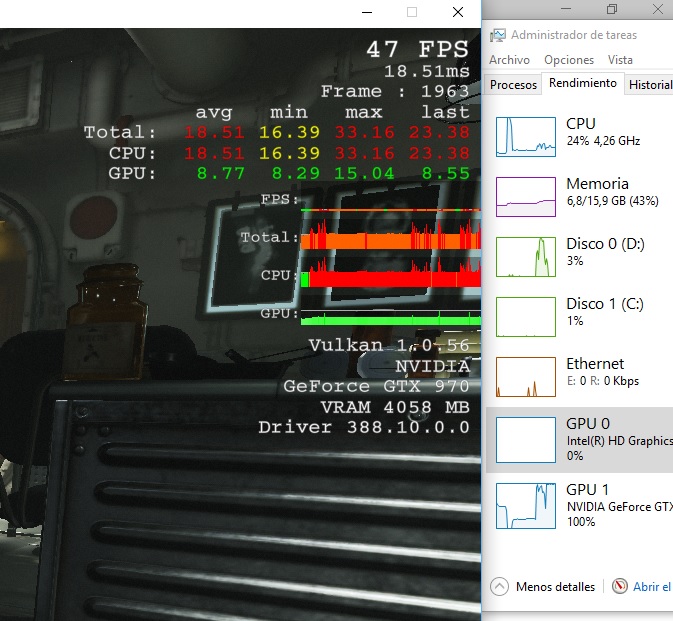The height and width of the screenshot is (621, 673).
Task: Click the Disco 0 (D:) label
Action: (x=605, y=244)
